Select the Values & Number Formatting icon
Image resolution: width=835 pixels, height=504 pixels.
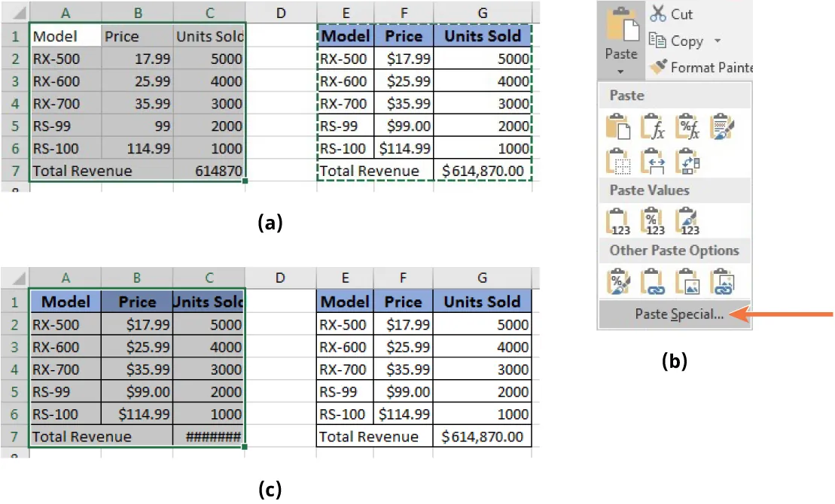pos(654,217)
